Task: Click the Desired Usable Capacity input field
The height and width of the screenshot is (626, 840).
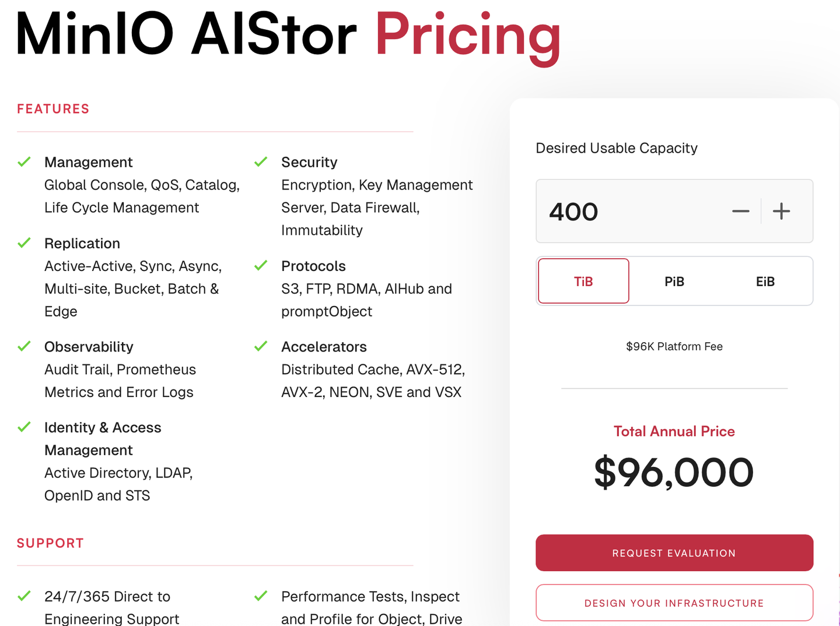Action: tap(630, 211)
